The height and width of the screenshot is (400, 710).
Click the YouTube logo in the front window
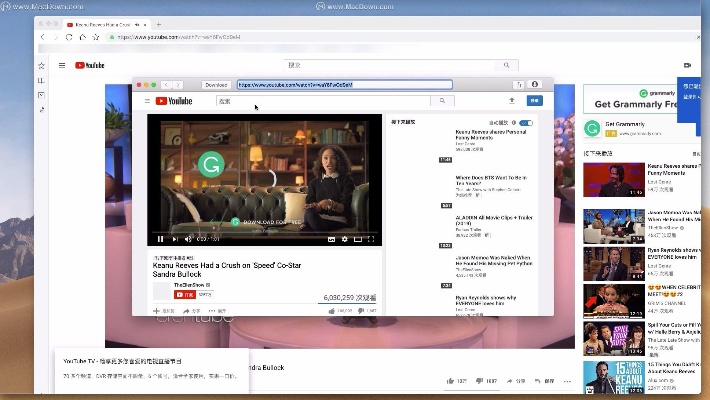point(174,101)
